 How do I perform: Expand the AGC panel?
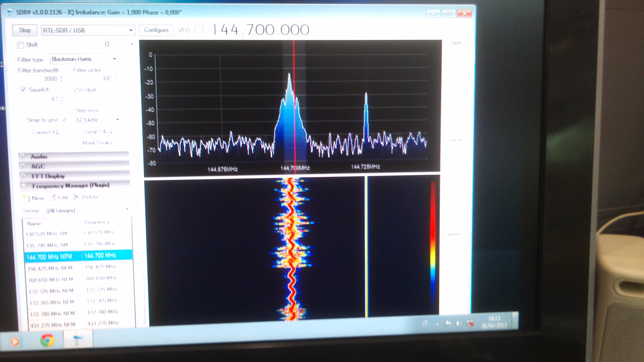[x=74, y=166]
